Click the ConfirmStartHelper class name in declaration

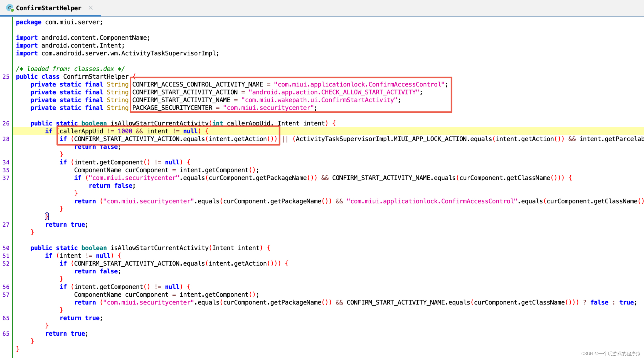click(x=96, y=77)
